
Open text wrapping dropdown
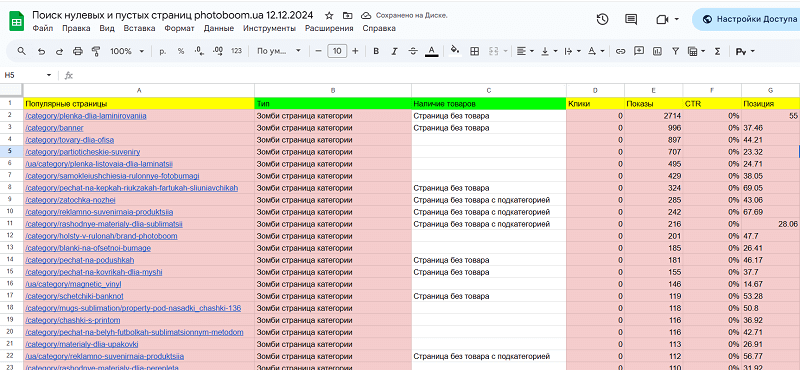pyautogui.click(x=572, y=51)
